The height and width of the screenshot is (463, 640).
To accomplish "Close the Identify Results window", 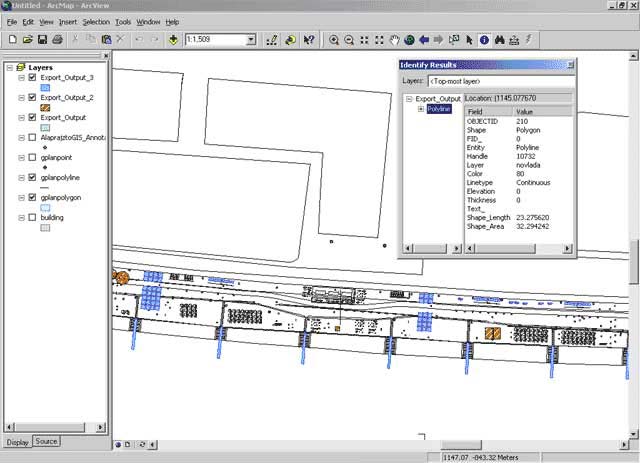I will 570,65.
